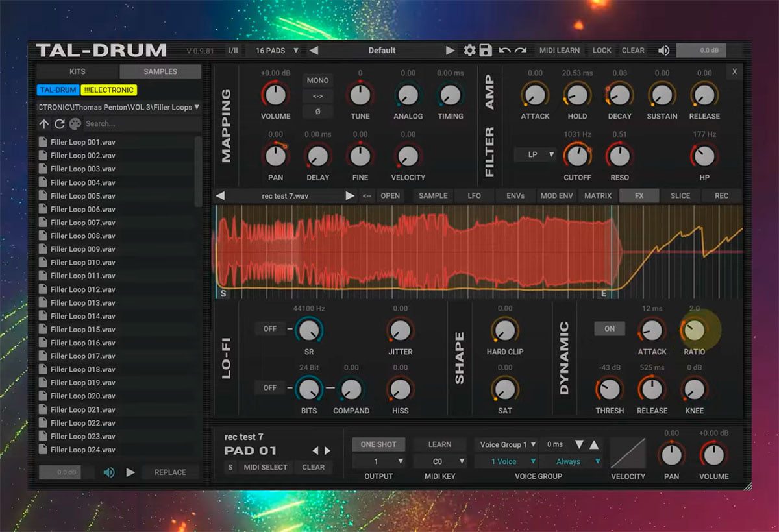Click the save preset floppy disk icon
Viewport: 779px width, 532px height.
[x=486, y=51]
